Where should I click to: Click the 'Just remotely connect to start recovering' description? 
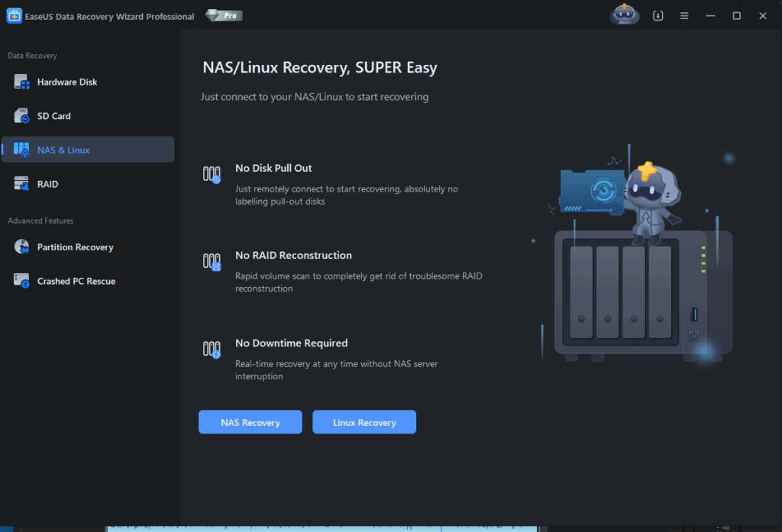tap(347, 195)
